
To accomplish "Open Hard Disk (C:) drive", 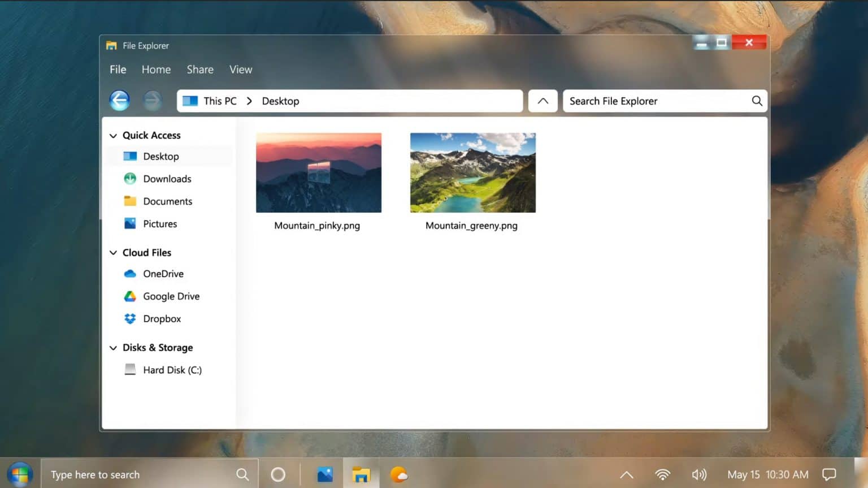I will 172,369.
